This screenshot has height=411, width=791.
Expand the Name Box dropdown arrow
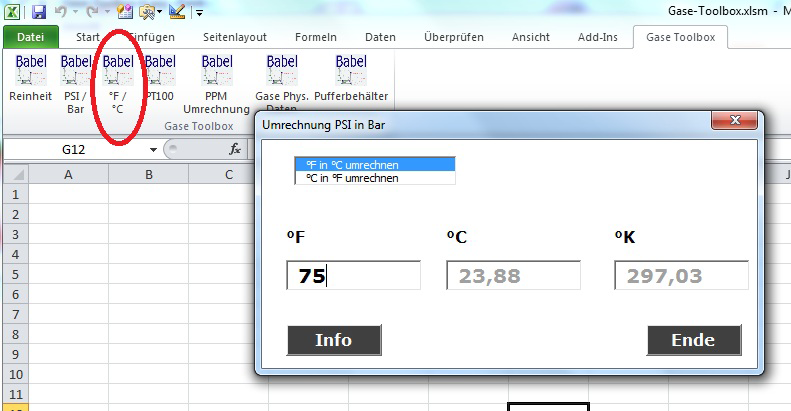[x=153, y=149]
